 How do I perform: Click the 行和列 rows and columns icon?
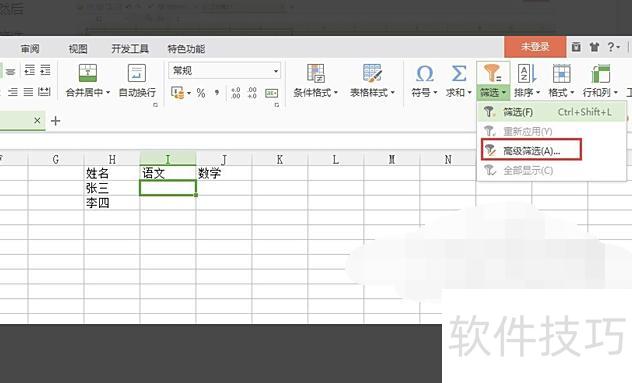tap(601, 73)
